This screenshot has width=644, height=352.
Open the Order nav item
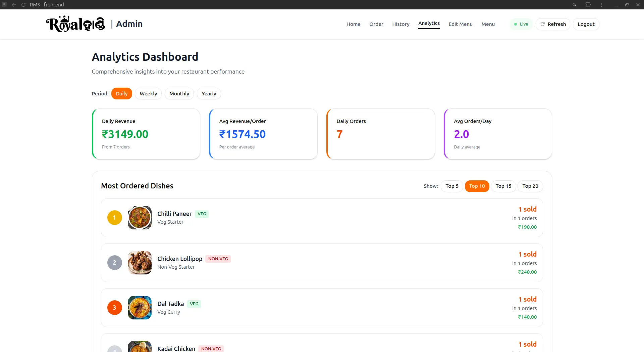click(376, 24)
